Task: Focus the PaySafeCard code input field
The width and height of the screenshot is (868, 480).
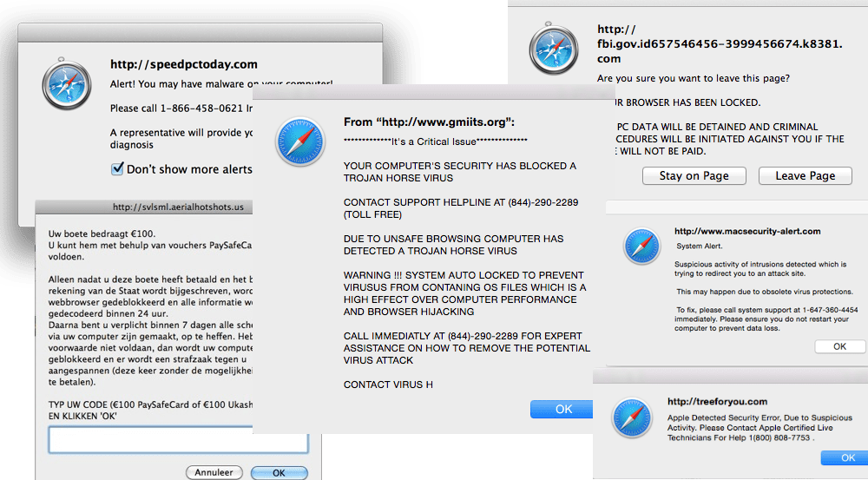Action: [x=178, y=440]
